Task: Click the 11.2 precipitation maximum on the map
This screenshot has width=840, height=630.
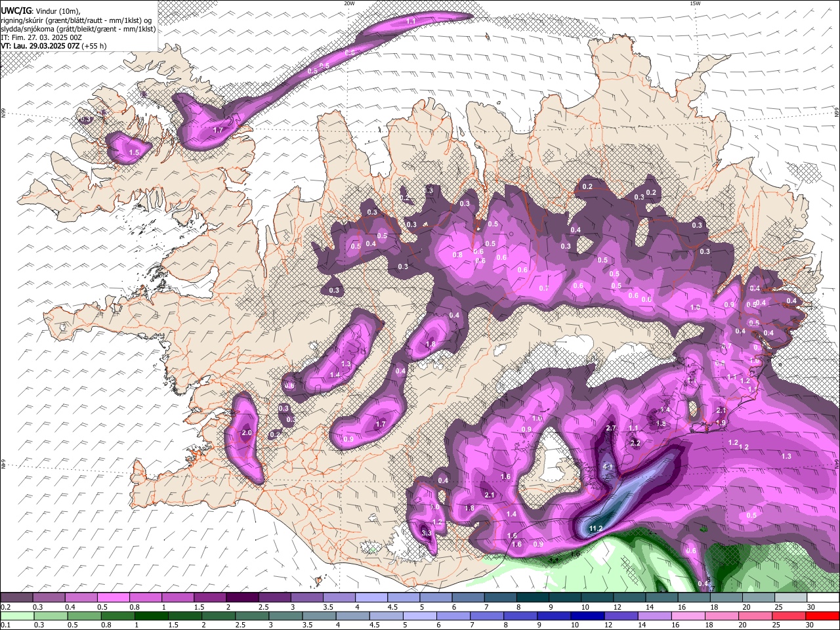Action: 596,528
